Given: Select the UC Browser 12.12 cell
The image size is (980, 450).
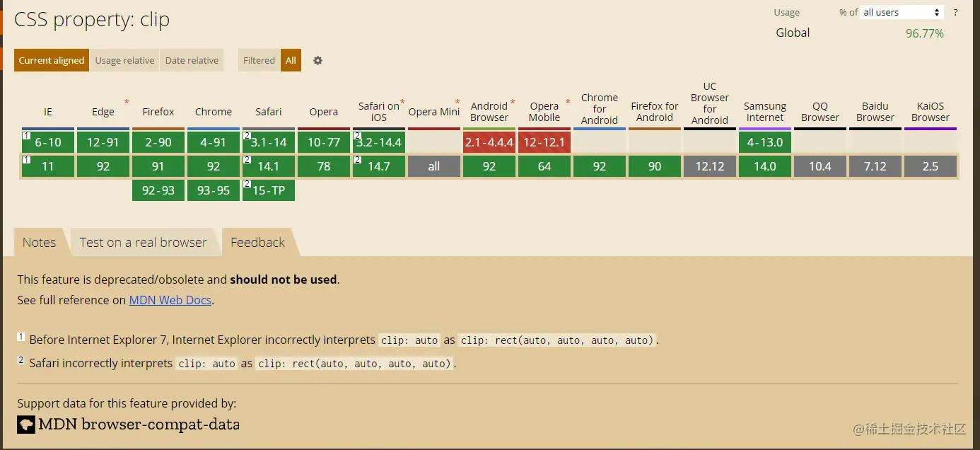Looking at the screenshot, I should [710, 166].
